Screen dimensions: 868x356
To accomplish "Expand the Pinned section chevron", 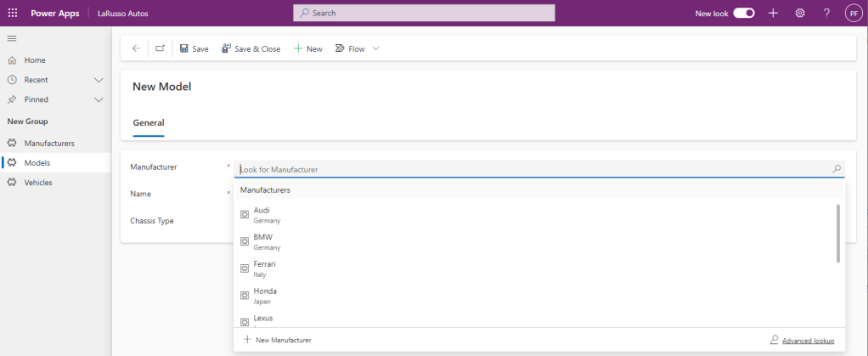I will pos(99,99).
